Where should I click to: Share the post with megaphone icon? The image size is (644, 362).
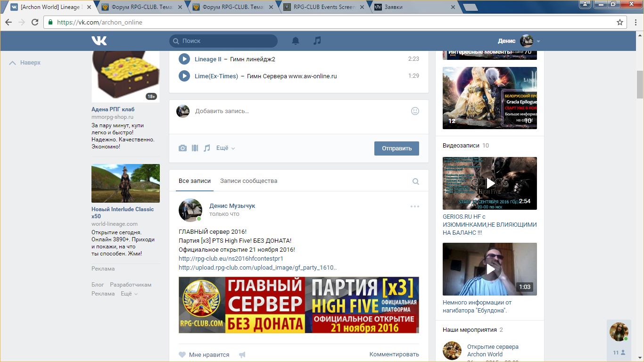pyautogui.click(x=242, y=354)
